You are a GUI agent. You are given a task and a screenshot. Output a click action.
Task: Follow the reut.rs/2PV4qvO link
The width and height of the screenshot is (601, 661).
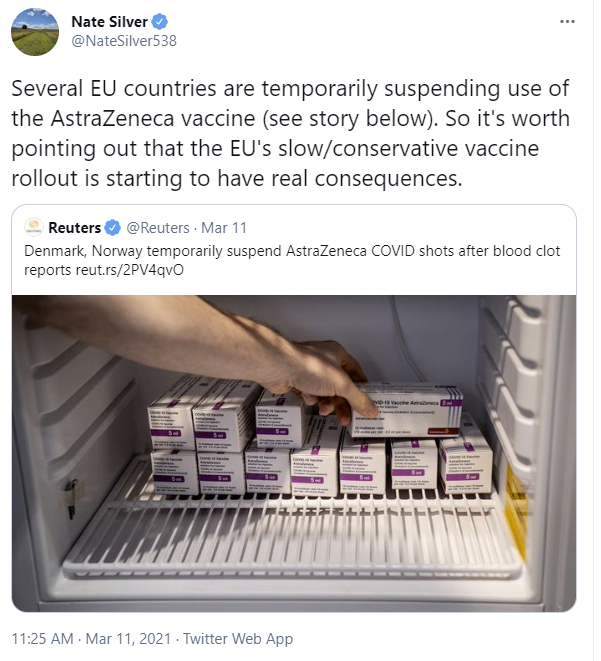click(x=130, y=270)
